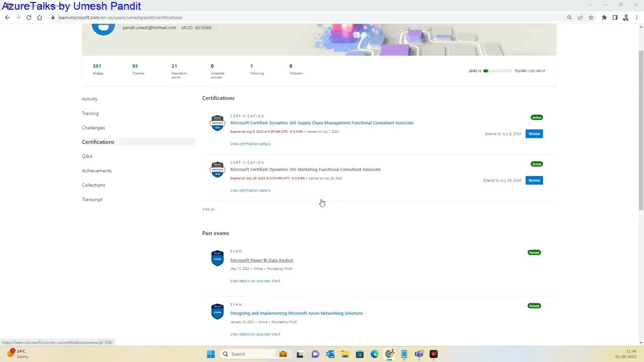View certification details for Supply Chain Management
This screenshot has height=362, width=644.
250,144
